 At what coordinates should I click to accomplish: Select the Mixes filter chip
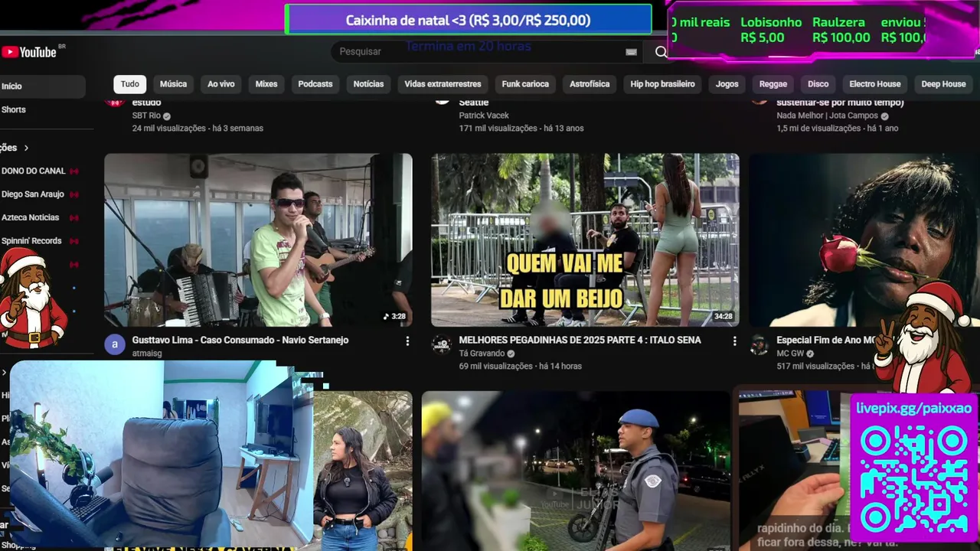pyautogui.click(x=266, y=84)
